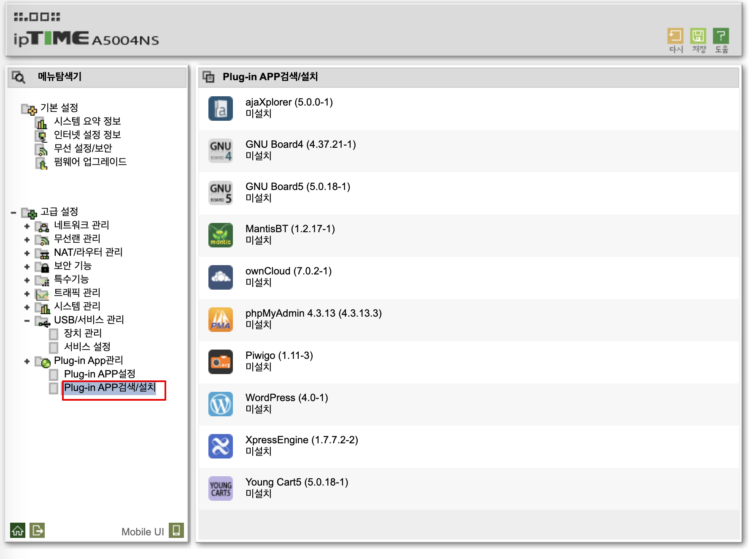Click the 무선 설정/보안 wireless icon
This screenshot has height=559, width=756.
(x=41, y=150)
